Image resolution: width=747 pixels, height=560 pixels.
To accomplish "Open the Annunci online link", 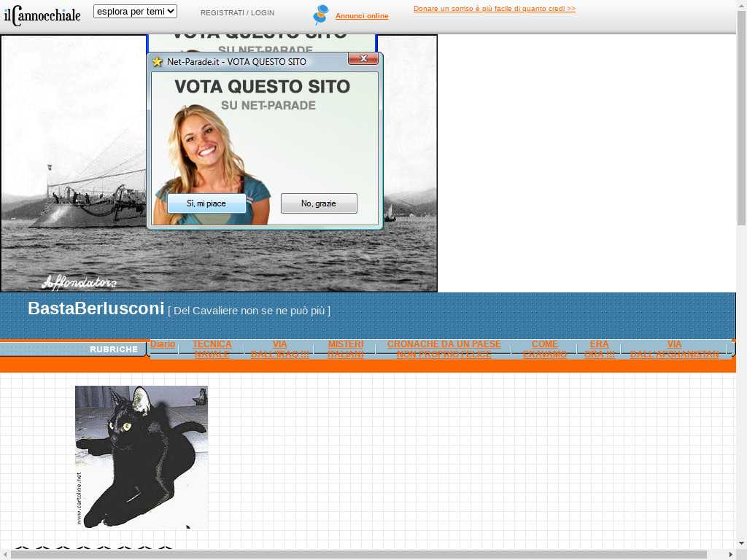I will (x=361, y=16).
